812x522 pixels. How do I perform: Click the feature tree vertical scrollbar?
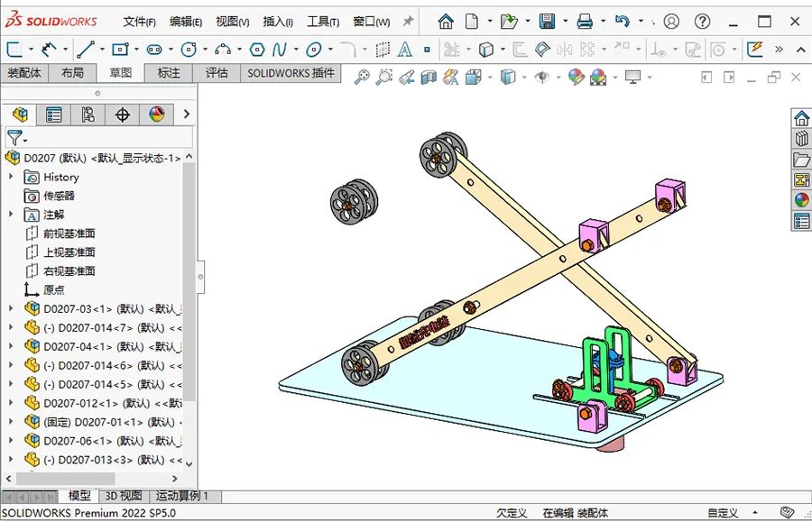(189, 281)
